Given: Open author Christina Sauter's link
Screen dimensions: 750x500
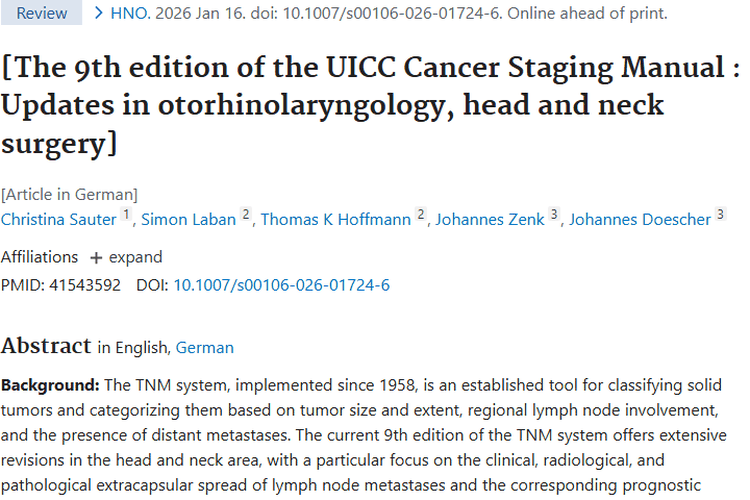Looking at the screenshot, I should point(58,219).
